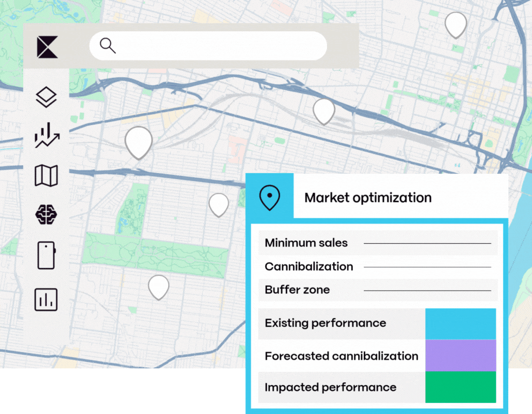Select the map pin near the central highway
The image size is (532, 414).
click(323, 111)
